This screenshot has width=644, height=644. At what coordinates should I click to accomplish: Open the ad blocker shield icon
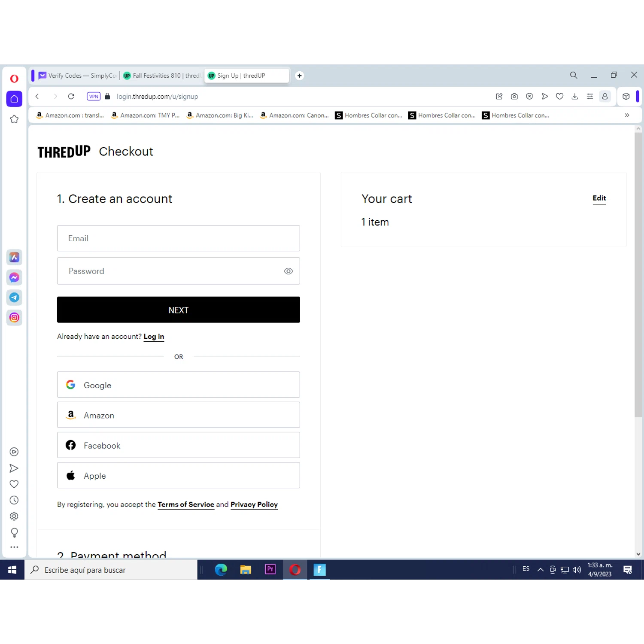click(x=529, y=97)
